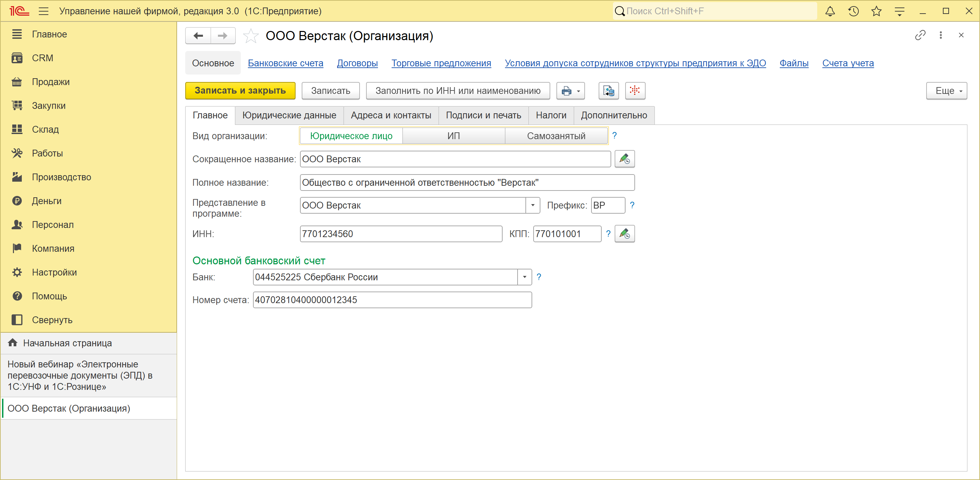Open the Продажи section
The width and height of the screenshot is (980, 480).
tap(89, 82)
